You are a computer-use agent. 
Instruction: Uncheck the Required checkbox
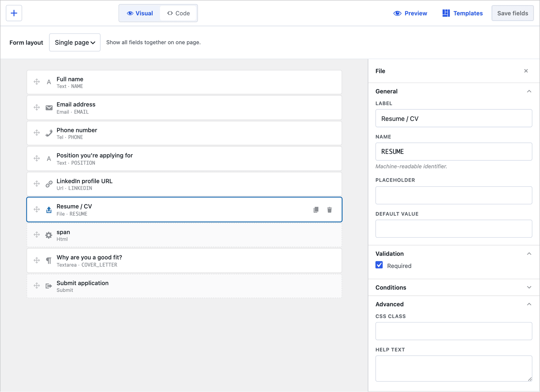(379, 265)
